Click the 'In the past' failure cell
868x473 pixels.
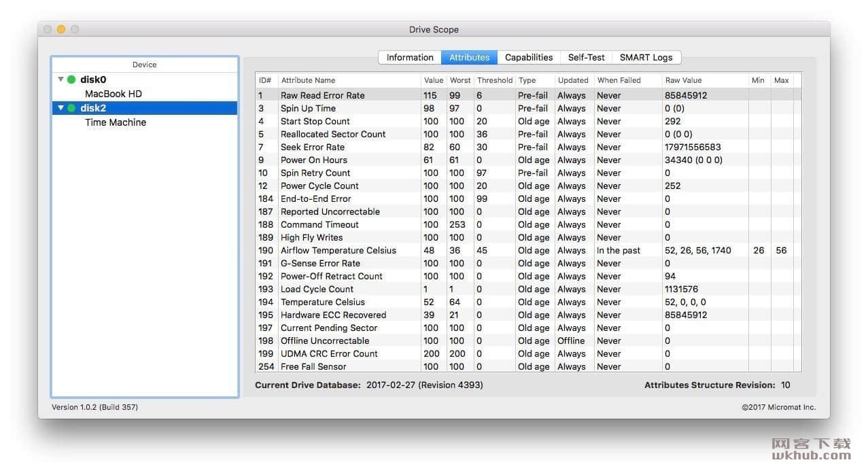619,250
